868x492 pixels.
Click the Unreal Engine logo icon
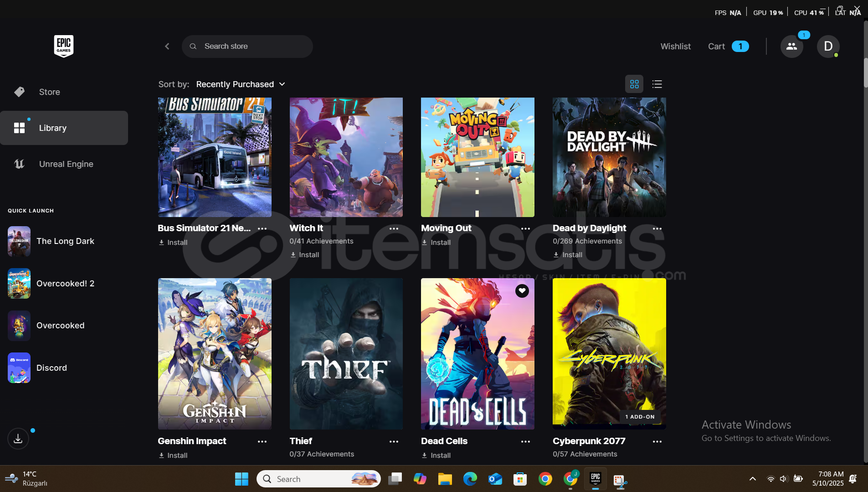[x=19, y=164]
